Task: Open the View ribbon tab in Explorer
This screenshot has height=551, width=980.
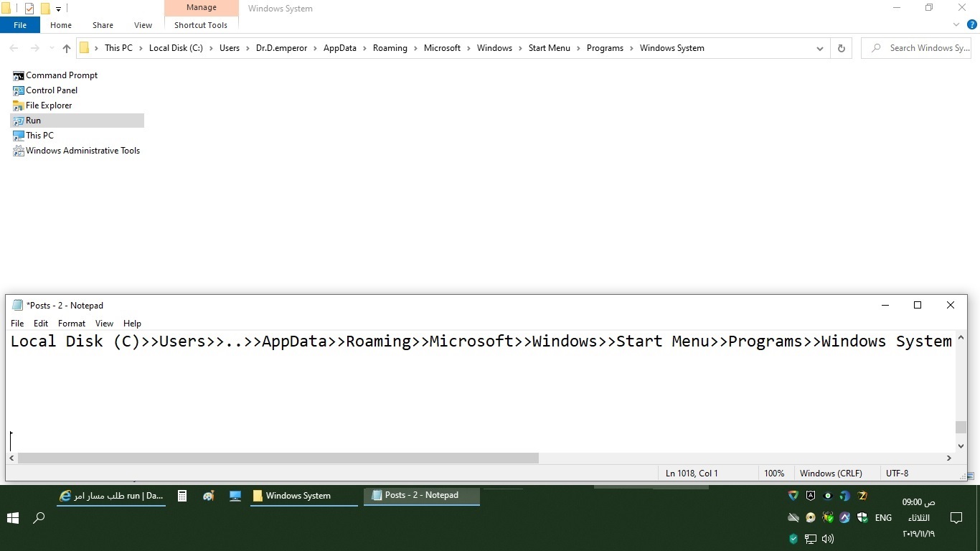Action: tap(143, 25)
